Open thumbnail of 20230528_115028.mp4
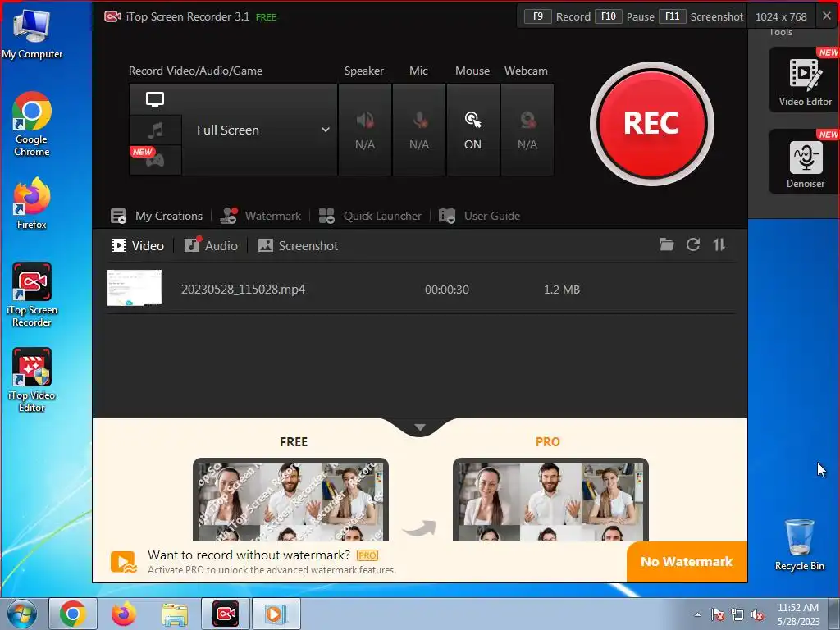The height and width of the screenshot is (630, 840). click(135, 288)
